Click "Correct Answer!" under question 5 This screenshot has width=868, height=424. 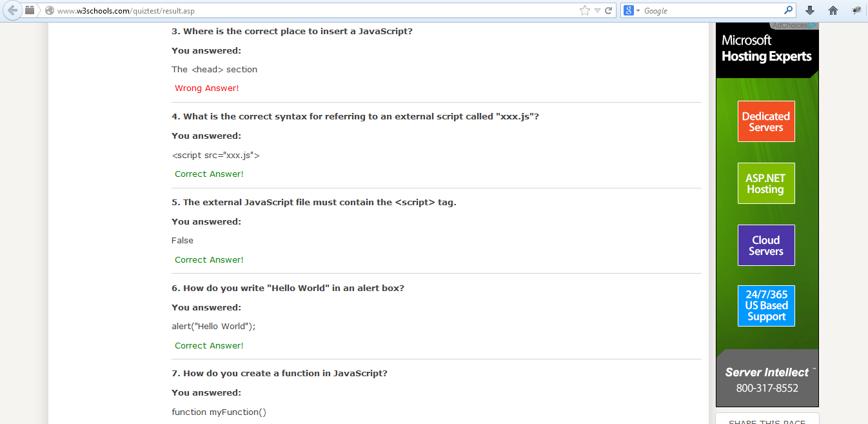pos(210,260)
